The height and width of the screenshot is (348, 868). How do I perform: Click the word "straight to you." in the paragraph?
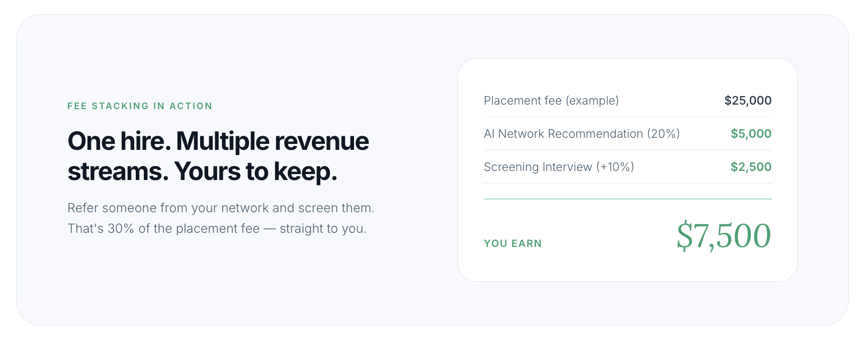(323, 229)
